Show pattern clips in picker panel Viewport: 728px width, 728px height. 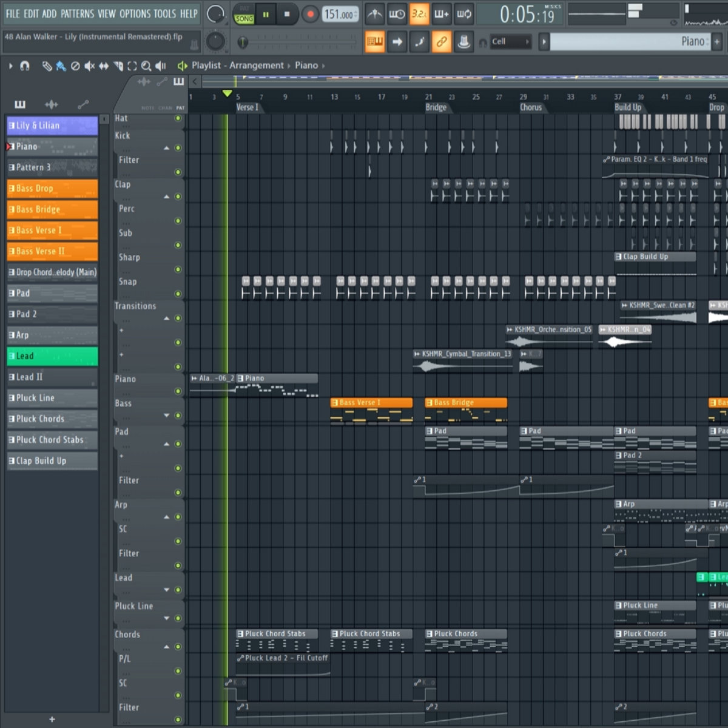(x=20, y=104)
